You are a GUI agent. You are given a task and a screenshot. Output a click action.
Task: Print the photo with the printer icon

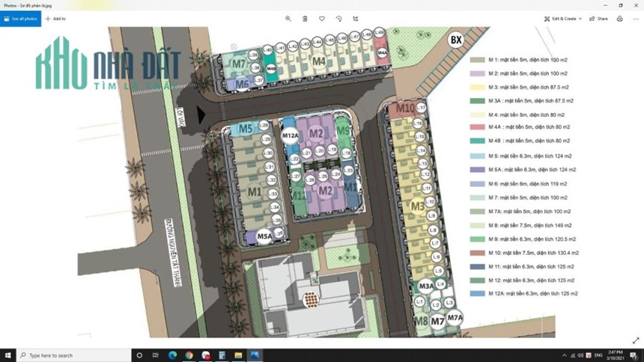click(x=620, y=19)
